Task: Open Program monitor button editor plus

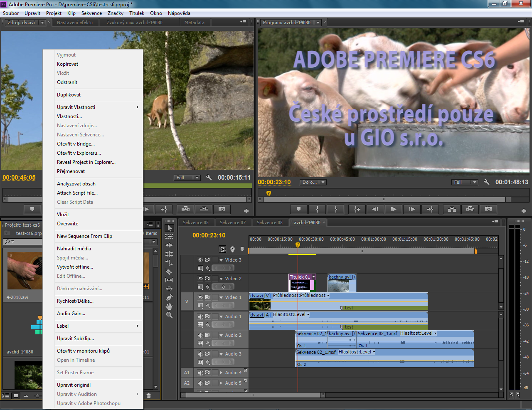Action: (524, 211)
